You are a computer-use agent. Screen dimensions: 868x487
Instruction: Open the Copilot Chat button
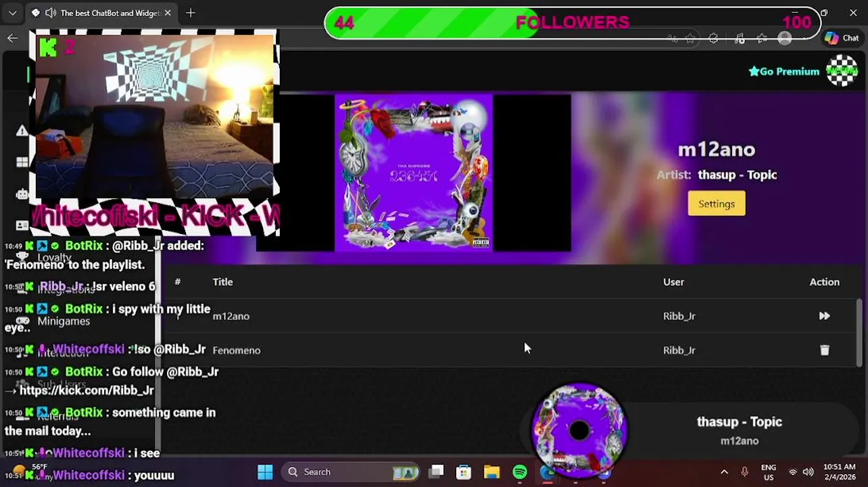(842, 39)
